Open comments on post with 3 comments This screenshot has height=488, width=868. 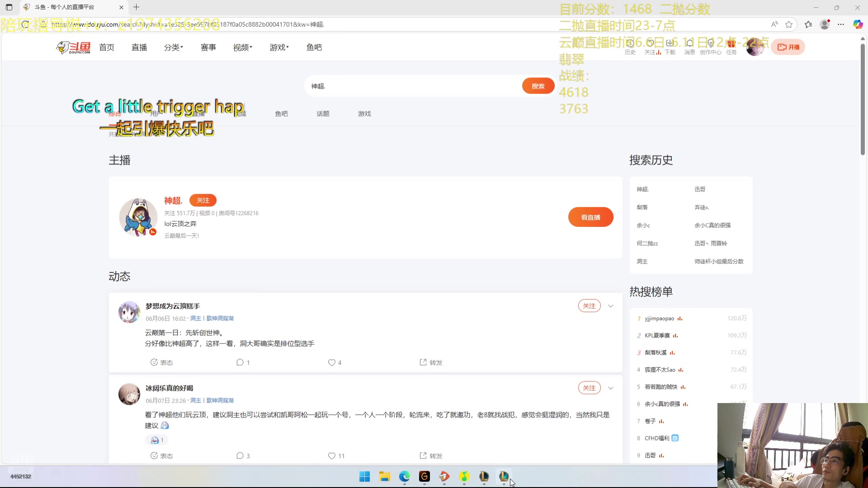[x=243, y=456]
